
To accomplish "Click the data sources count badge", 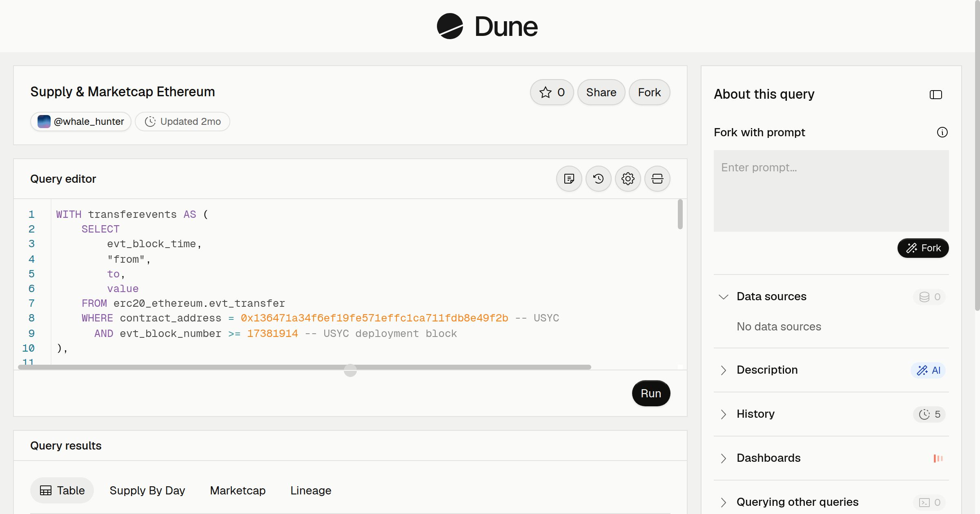I will 929,297.
